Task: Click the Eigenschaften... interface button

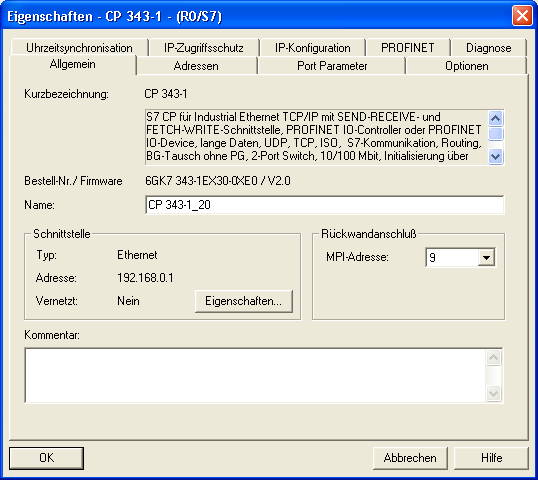Action: [x=244, y=301]
